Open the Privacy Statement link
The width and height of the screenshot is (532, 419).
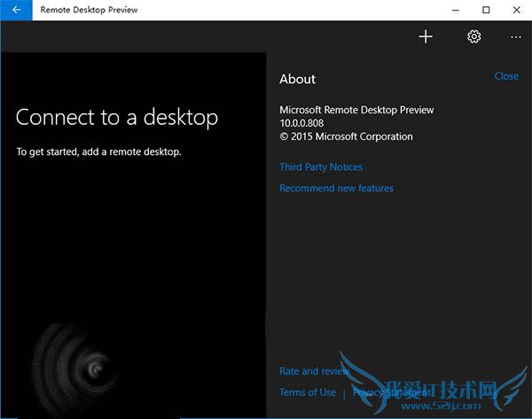pos(392,392)
